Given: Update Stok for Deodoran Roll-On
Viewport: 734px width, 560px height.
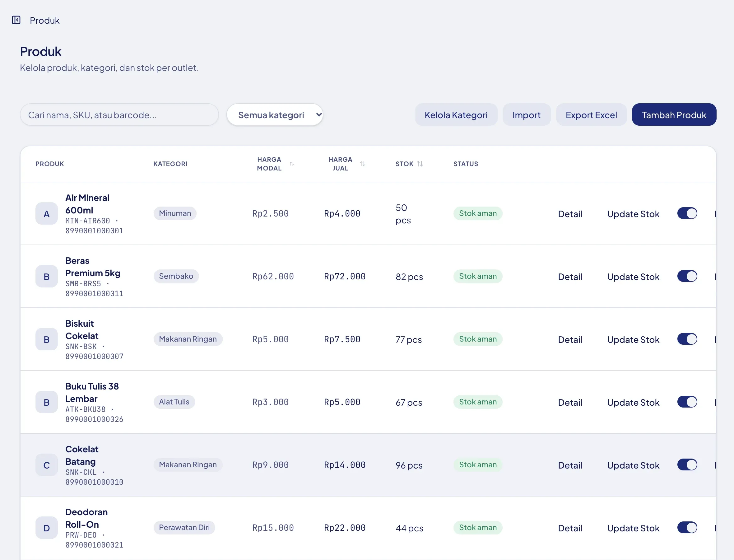Looking at the screenshot, I should click(x=633, y=528).
